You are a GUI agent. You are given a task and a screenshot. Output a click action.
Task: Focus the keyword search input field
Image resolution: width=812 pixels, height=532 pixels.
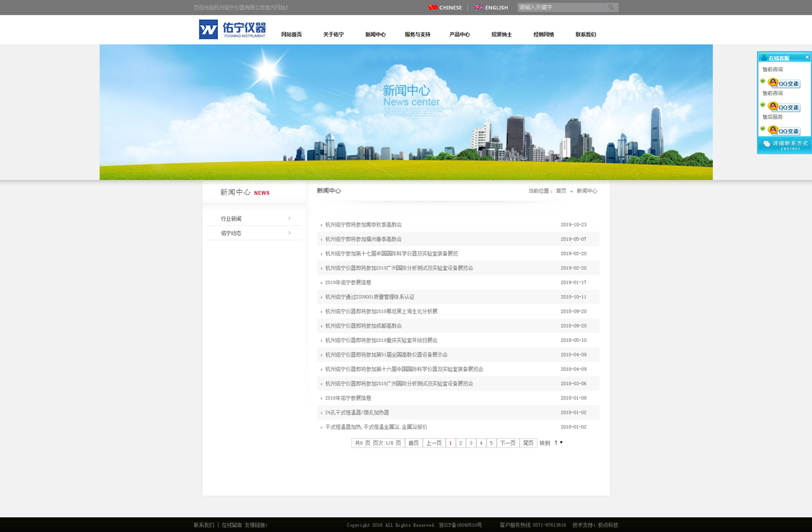[x=560, y=7]
